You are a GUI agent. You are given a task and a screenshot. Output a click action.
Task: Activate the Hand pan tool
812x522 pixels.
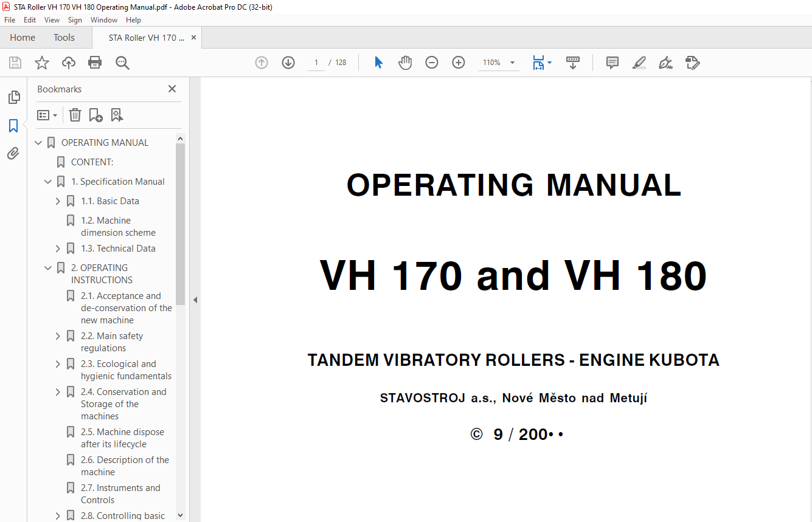(x=405, y=63)
